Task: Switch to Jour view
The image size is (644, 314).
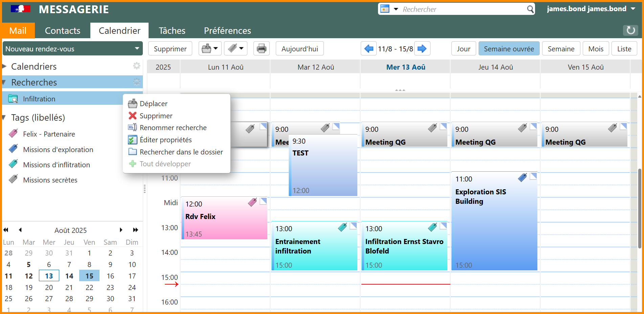Action: [x=463, y=49]
